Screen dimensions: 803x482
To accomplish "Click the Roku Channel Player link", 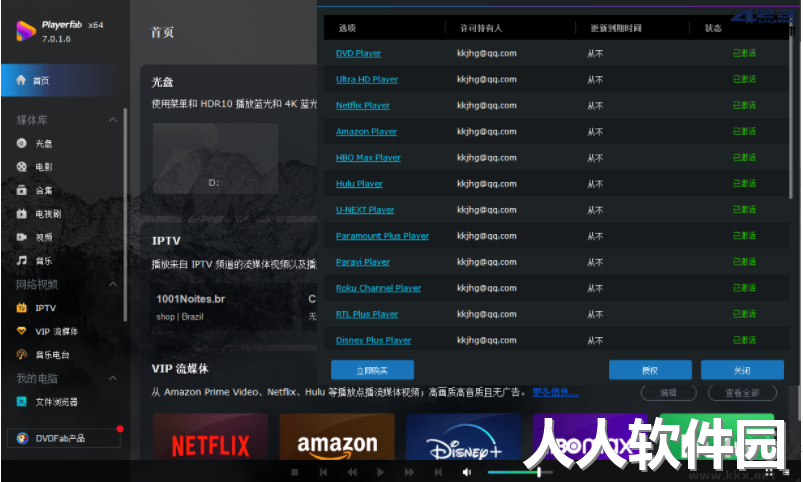I will [x=378, y=288].
